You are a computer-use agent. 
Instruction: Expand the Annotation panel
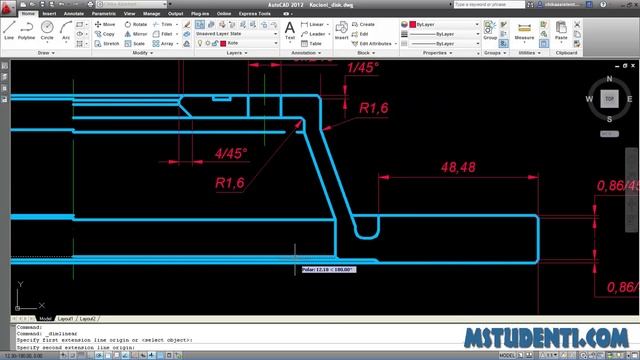coord(306,53)
